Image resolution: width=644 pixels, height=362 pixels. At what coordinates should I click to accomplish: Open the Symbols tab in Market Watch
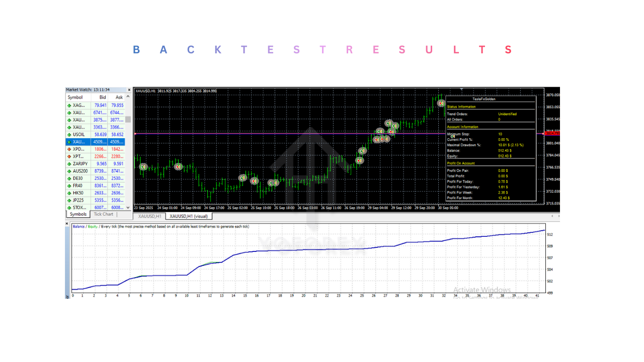coord(78,214)
